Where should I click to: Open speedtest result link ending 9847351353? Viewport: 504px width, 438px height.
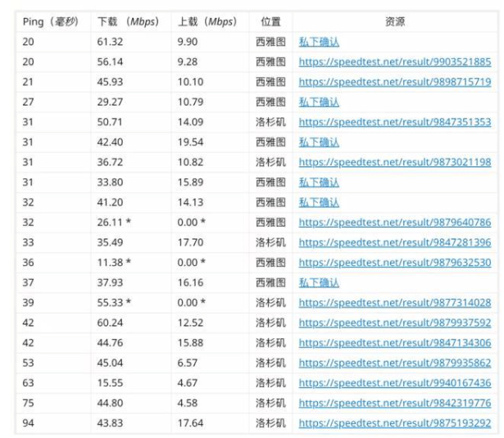tap(395, 122)
